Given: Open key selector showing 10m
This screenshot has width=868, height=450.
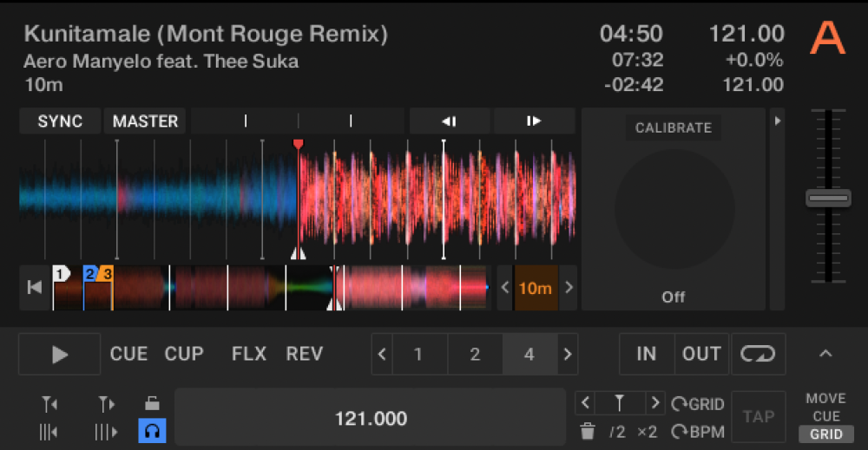Looking at the screenshot, I should (x=536, y=288).
